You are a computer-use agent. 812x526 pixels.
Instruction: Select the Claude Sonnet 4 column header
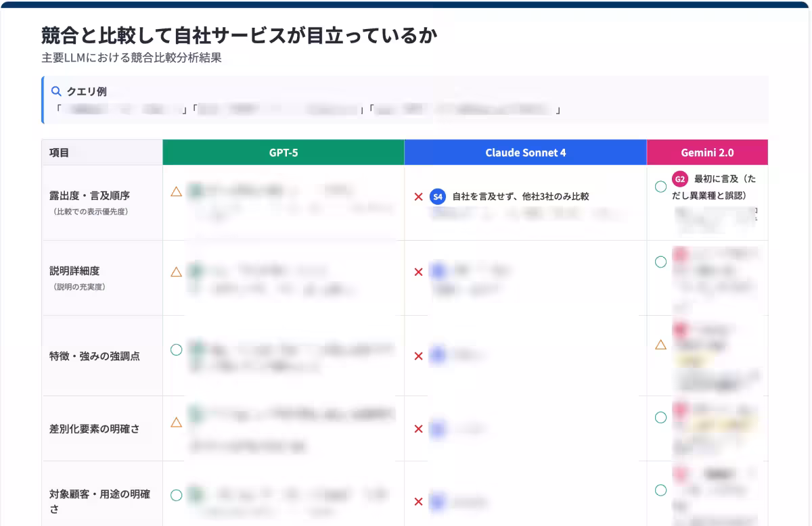pos(525,152)
